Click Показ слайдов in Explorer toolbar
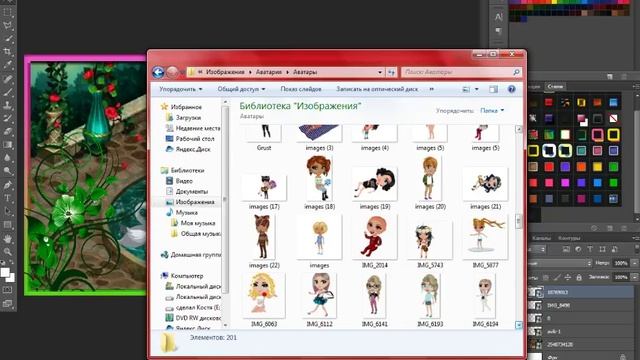This screenshot has width=640, height=360. [x=301, y=89]
